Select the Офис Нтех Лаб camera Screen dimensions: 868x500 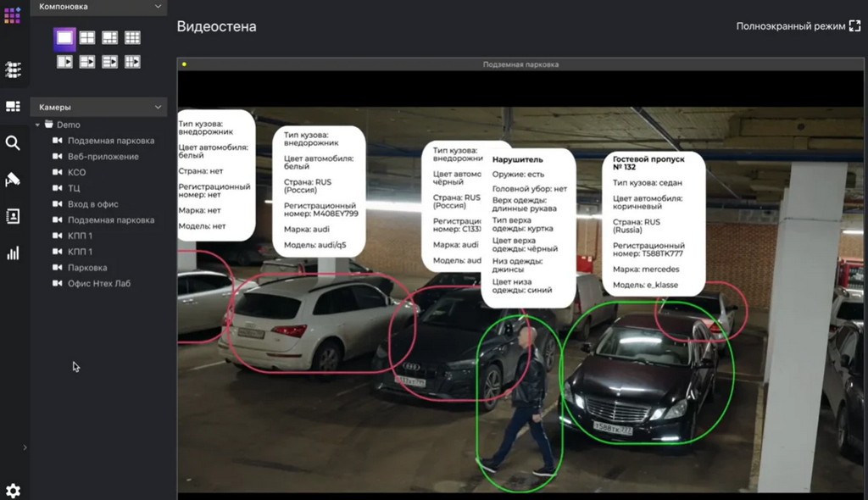[92, 284]
